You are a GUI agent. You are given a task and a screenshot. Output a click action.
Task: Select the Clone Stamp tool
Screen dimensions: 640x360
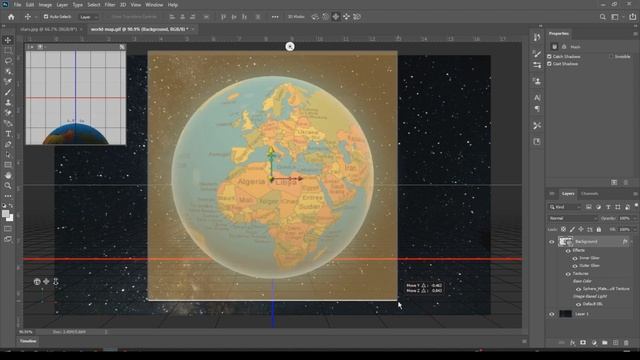coord(8,102)
